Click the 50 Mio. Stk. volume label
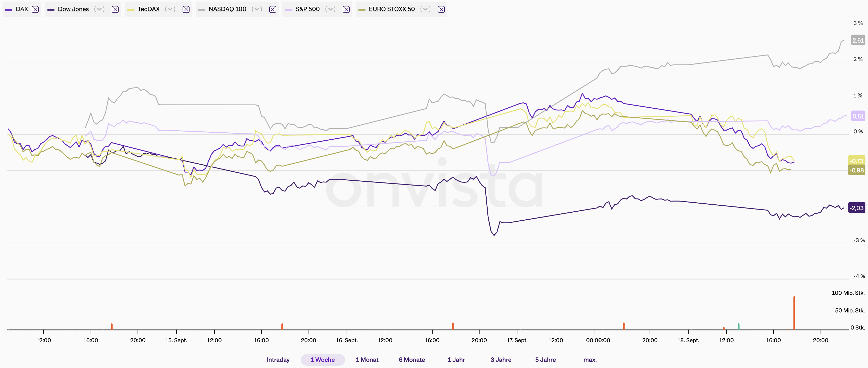 click(x=850, y=310)
